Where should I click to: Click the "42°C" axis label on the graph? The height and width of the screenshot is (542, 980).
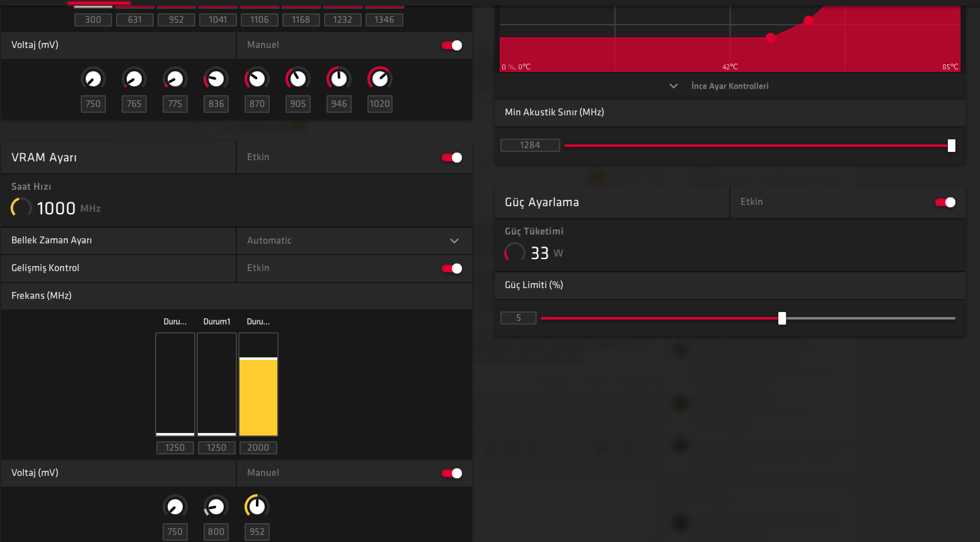click(x=730, y=67)
